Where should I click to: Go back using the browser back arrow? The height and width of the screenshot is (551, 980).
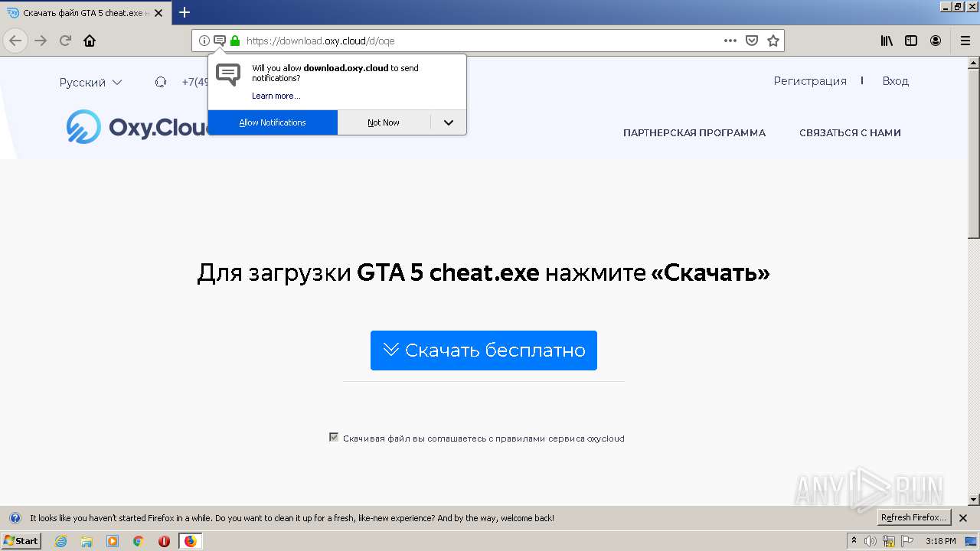pyautogui.click(x=15, y=41)
